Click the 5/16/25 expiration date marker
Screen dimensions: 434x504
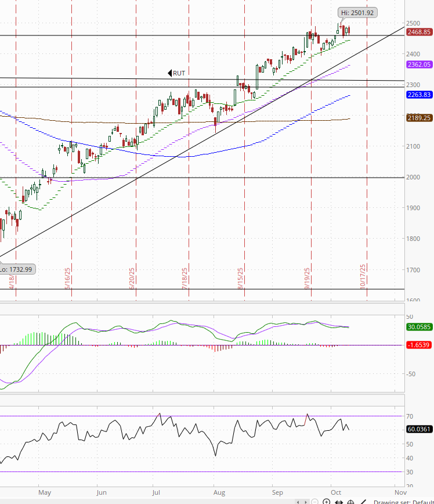68,278
